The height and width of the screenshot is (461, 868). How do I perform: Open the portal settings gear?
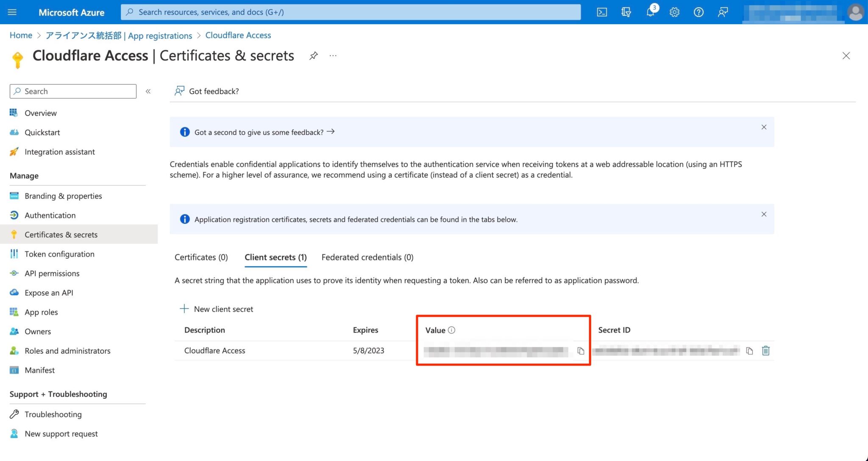click(674, 12)
